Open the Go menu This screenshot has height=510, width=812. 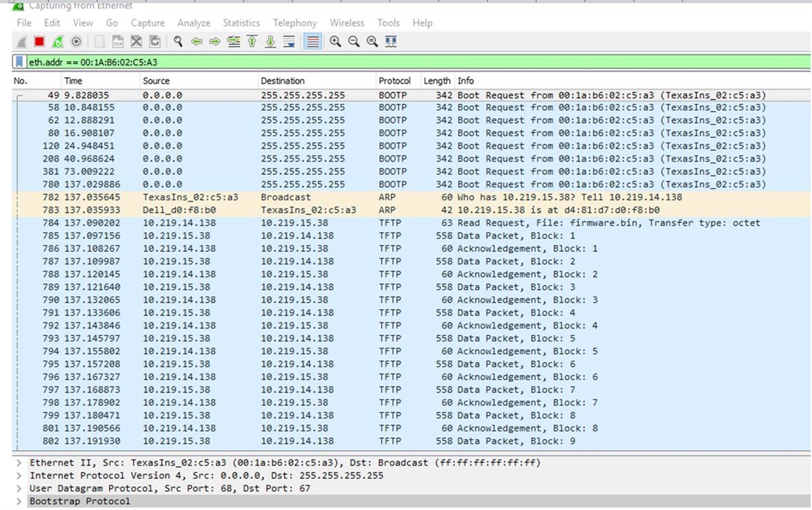(112, 23)
